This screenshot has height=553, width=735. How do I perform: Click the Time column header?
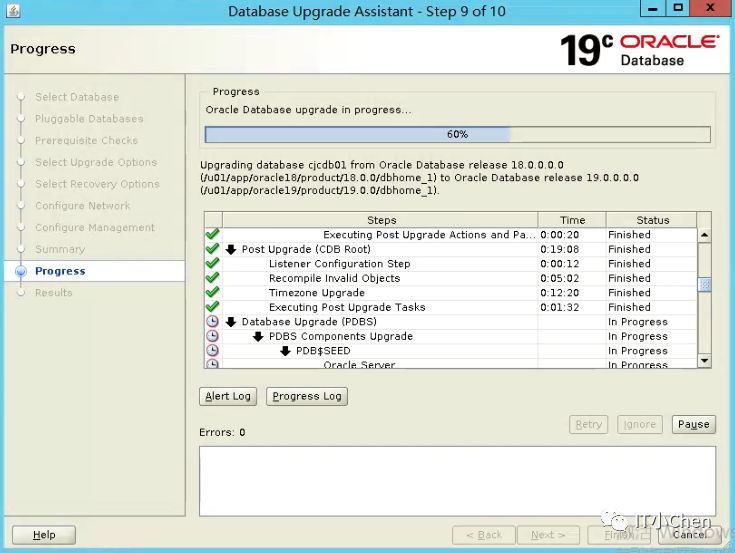click(x=572, y=220)
